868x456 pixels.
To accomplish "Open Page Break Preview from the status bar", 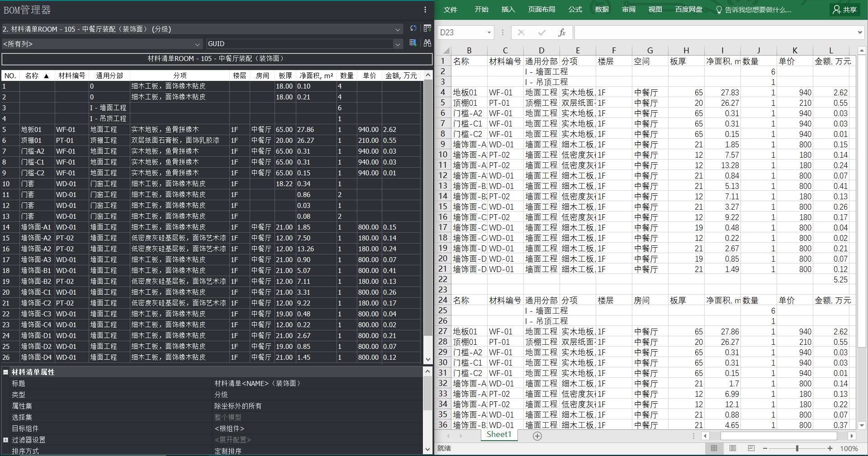I will coord(751,448).
